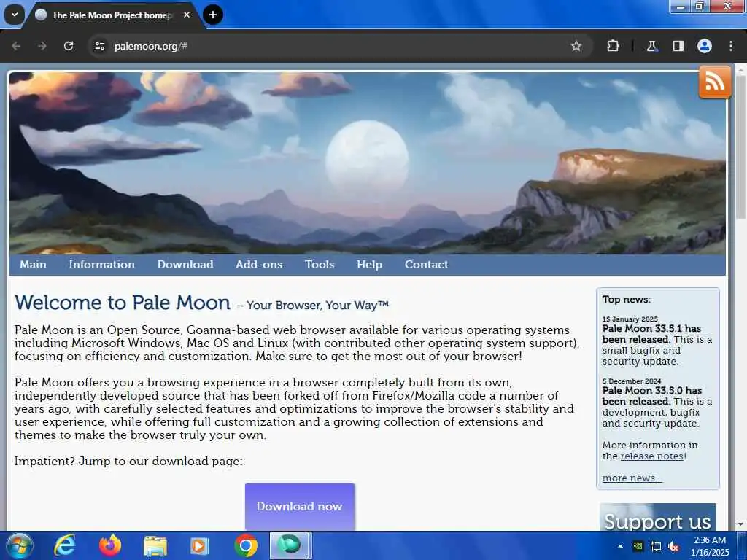This screenshot has width=747, height=560.
Task: Open the taskbar clock showing 2:36 AM
Action: [x=710, y=546]
